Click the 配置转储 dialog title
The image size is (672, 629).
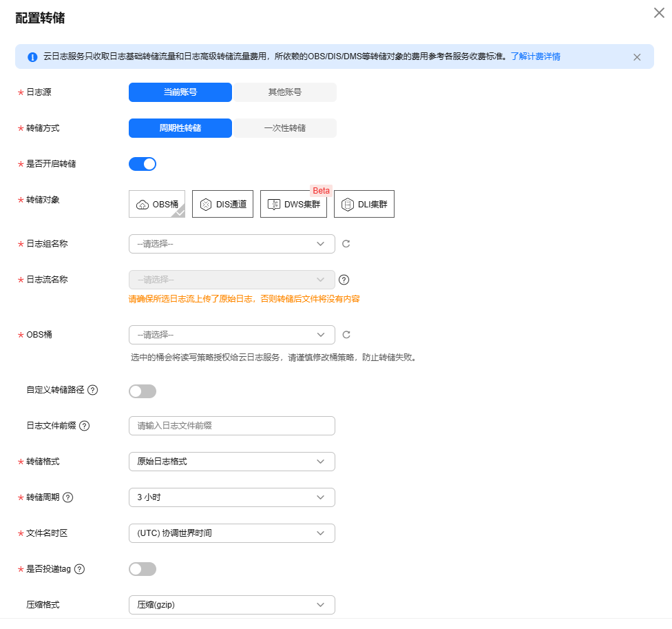(x=40, y=18)
